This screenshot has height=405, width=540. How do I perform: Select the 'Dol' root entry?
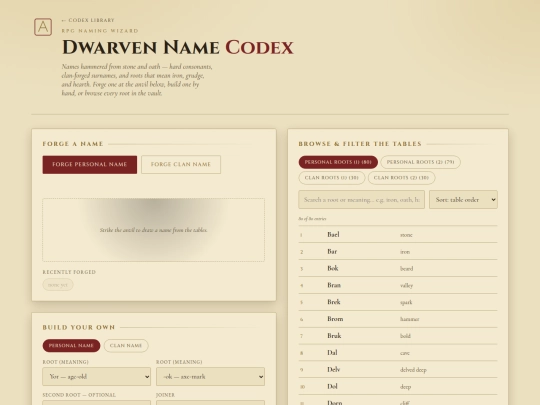(332, 386)
